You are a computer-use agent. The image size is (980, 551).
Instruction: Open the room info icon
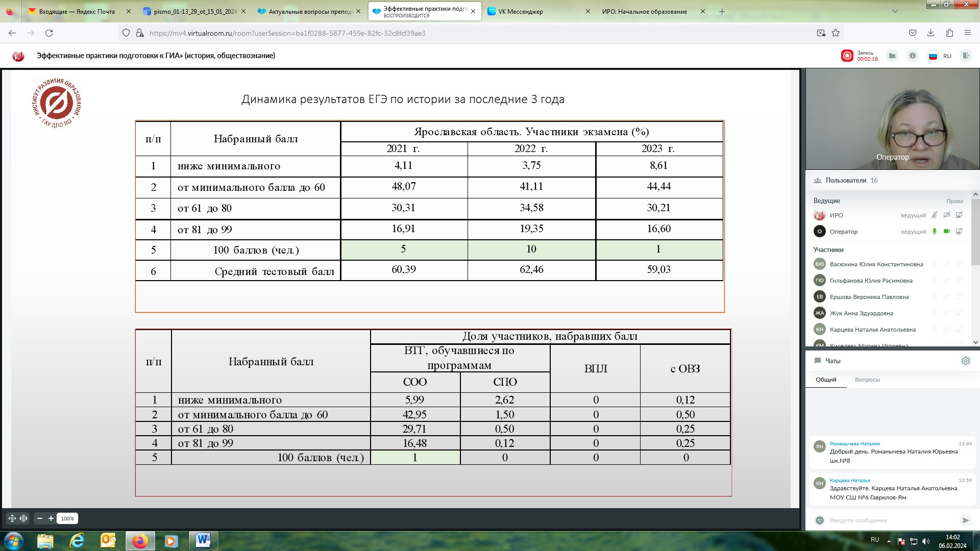pos(913,56)
